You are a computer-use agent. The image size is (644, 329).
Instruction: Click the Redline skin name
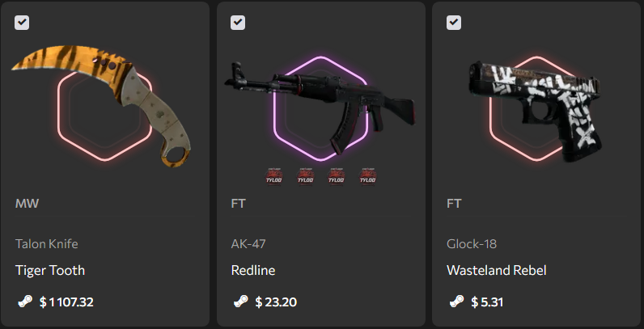pos(253,270)
